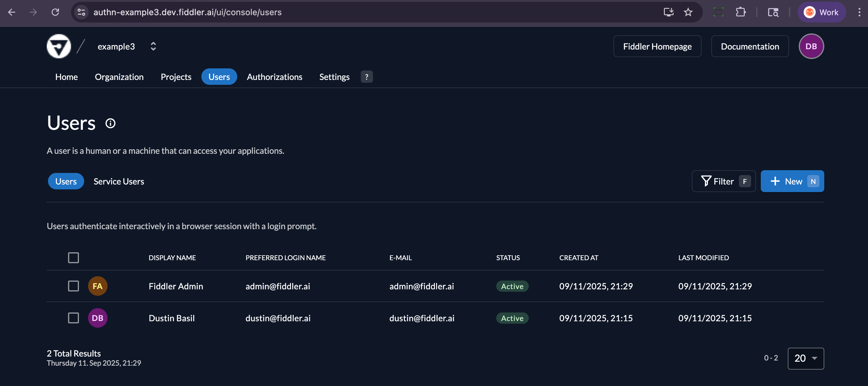This screenshot has height=386, width=868.
Task: Switch to the Authorizations tab
Action: [x=275, y=77]
